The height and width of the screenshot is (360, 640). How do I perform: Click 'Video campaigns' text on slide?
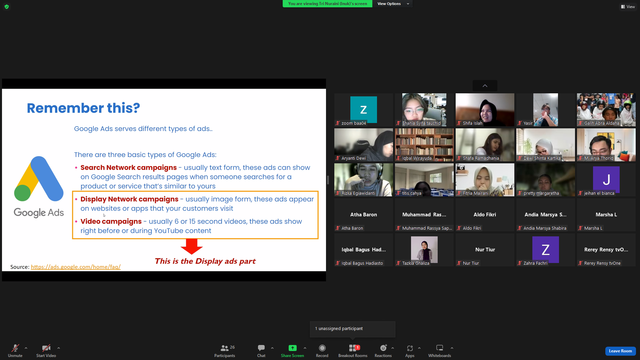click(x=111, y=221)
